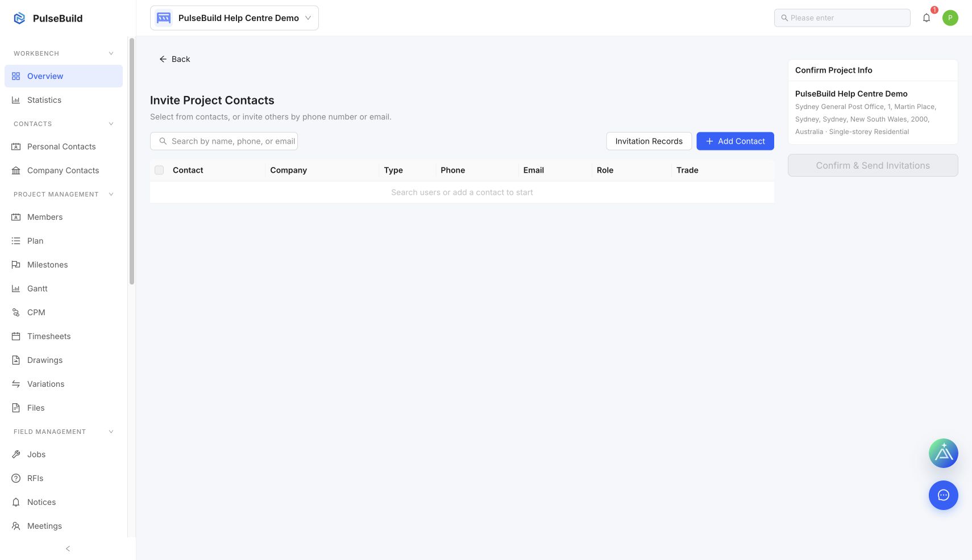
Task: Click the Statistics chart icon
Action: [x=16, y=100]
